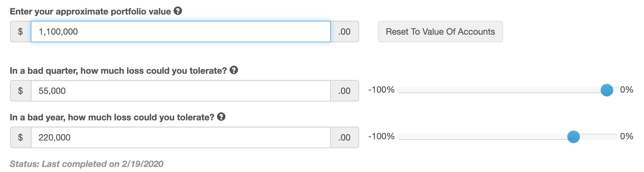Click the bad year slider track
Image resolution: width=644 pixels, height=172 pixels.
[x=508, y=137]
